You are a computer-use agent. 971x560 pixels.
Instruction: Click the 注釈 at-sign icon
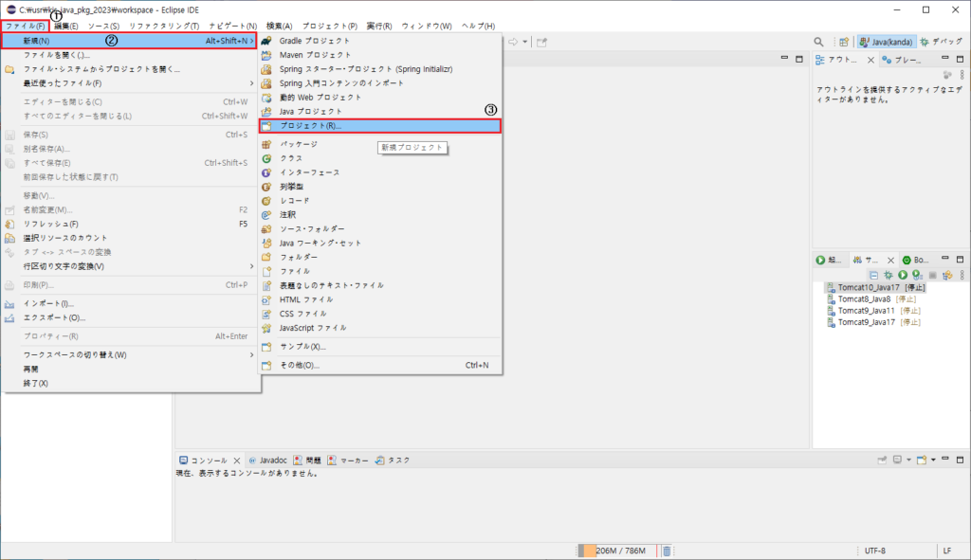click(266, 215)
